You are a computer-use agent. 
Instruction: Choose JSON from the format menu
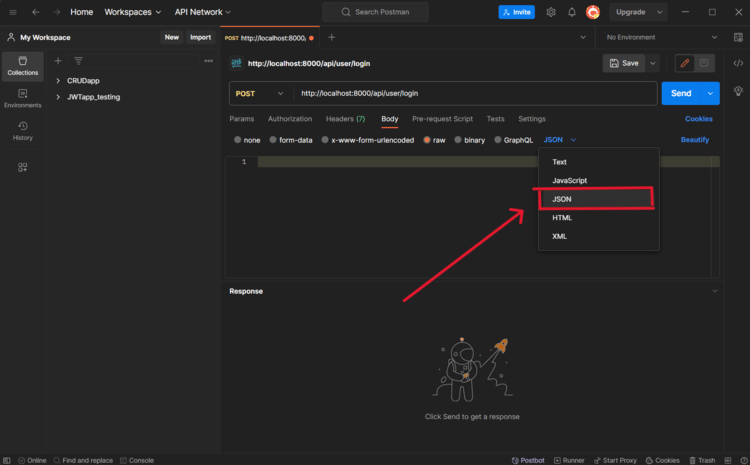pos(598,199)
